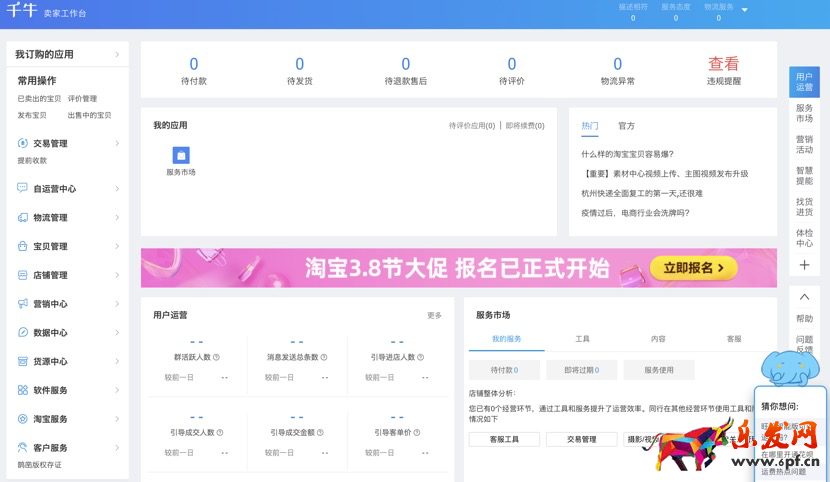Image resolution: width=830 pixels, height=482 pixels.
Task: Click the help icon next to 引导成交金额
Action: pos(320,432)
